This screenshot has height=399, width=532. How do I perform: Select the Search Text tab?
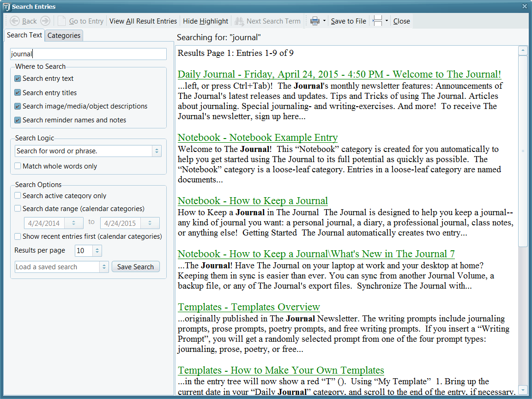click(x=24, y=35)
